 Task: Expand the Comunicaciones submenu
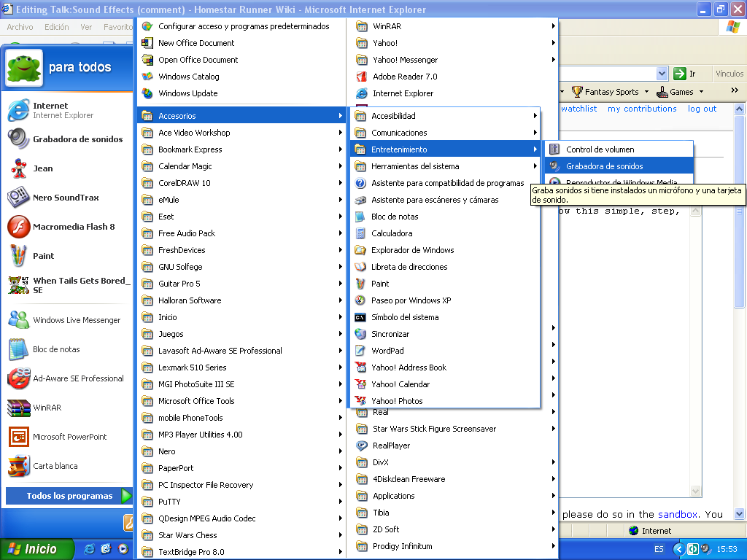pos(445,133)
